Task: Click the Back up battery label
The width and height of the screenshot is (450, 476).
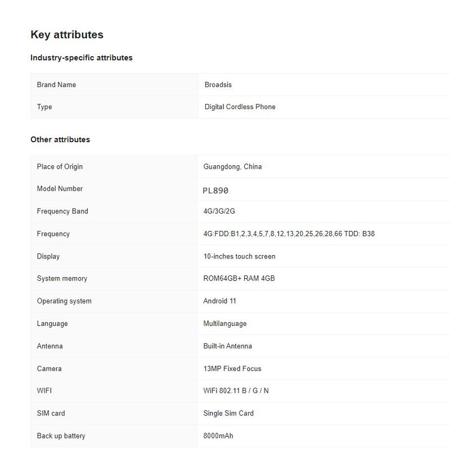Action: click(x=61, y=436)
